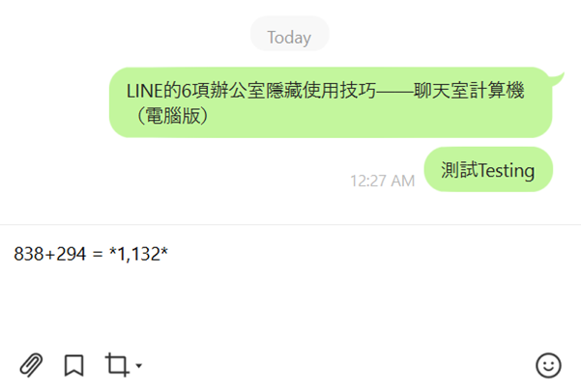Click the divider line above the input
Viewport: 581px width, 392px height.
click(290, 224)
